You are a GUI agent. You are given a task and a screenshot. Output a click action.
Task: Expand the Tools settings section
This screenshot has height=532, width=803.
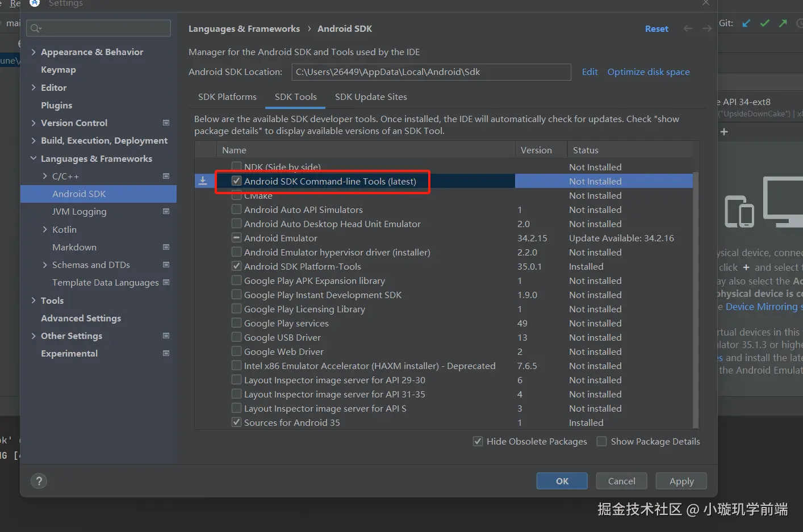[x=34, y=300]
